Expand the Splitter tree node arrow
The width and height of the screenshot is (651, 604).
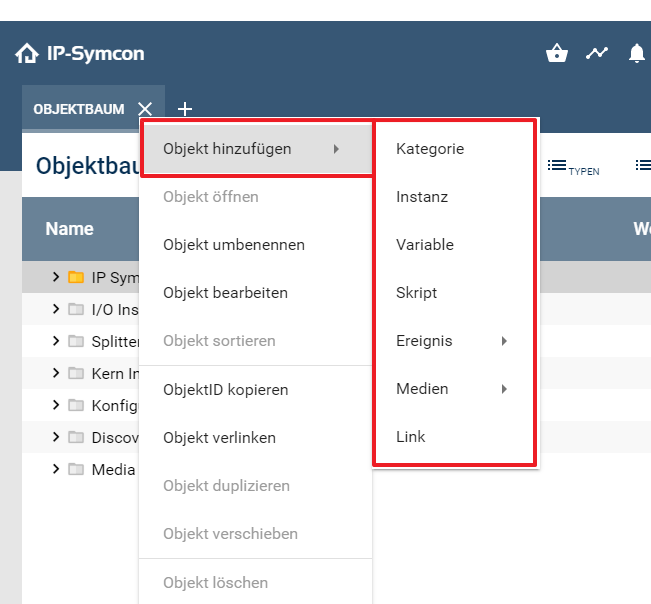56,341
